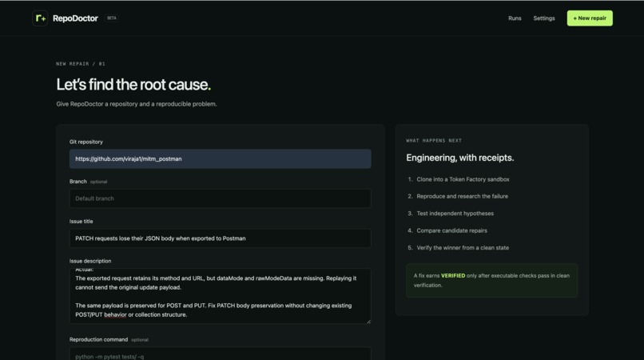
Task: Click step "Test independent hypotheses"
Action: [x=455, y=213]
